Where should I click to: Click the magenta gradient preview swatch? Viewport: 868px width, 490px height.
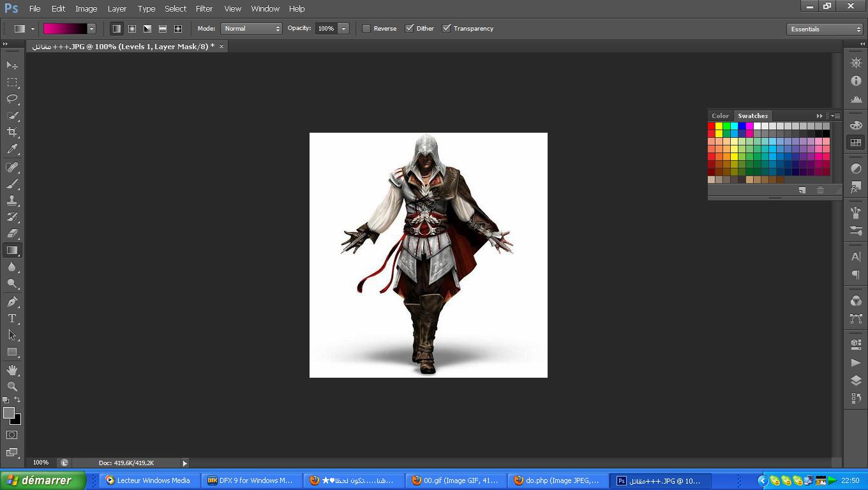pos(65,29)
